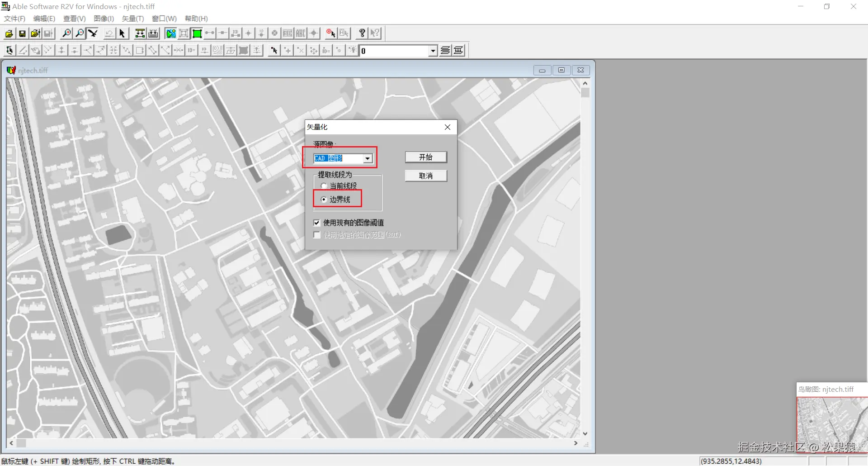Viewport: 868px width, 466px height.
Task: Select the 边界线 radio button
Action: pyautogui.click(x=324, y=200)
